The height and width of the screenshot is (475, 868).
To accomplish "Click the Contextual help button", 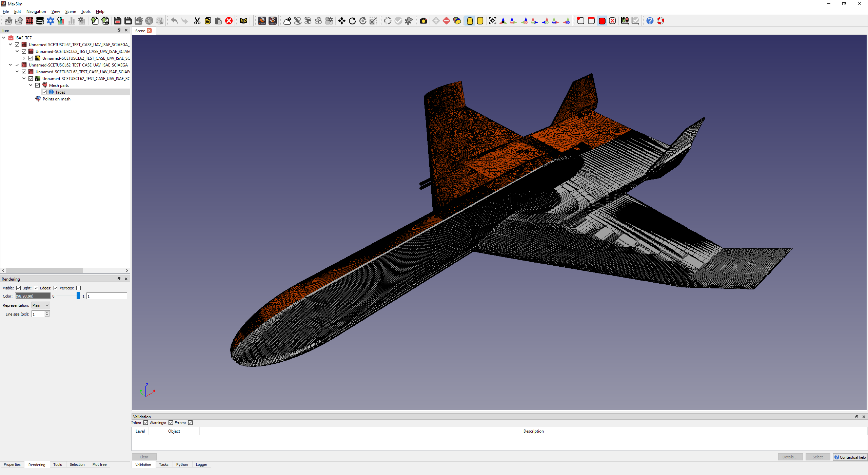I will (850, 457).
